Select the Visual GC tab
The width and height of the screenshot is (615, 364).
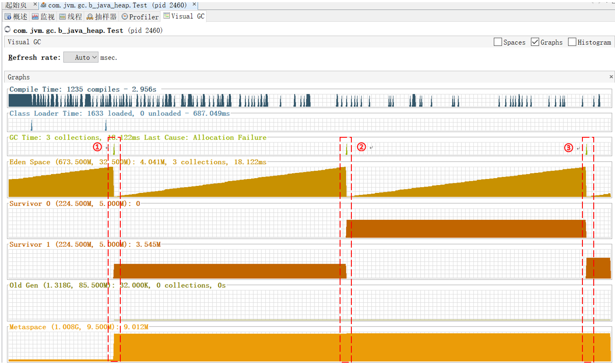coord(184,17)
